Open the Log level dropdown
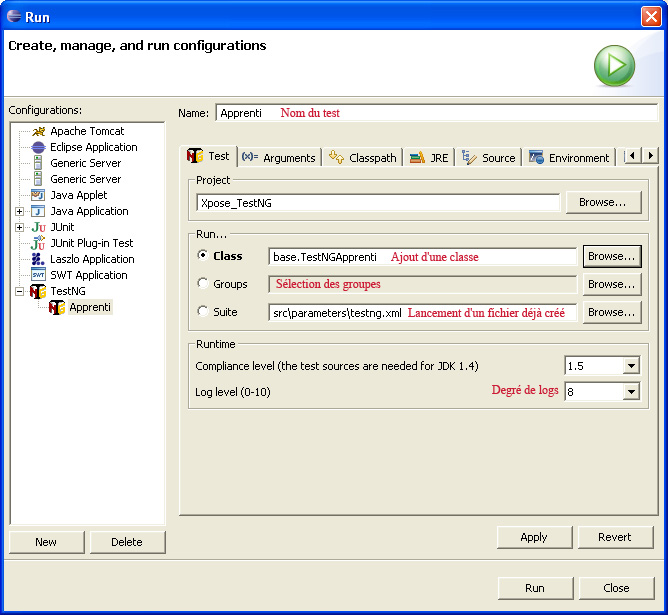Screen dimensions: 668x615 tap(630, 392)
